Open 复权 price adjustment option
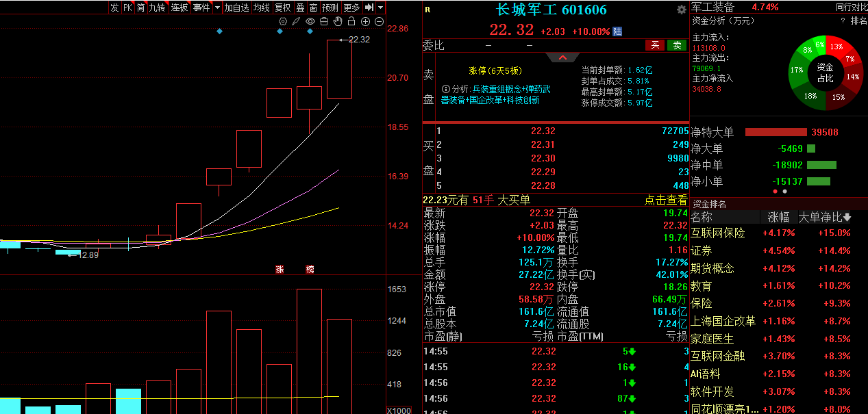This screenshot has height=414, width=868. 282,8
